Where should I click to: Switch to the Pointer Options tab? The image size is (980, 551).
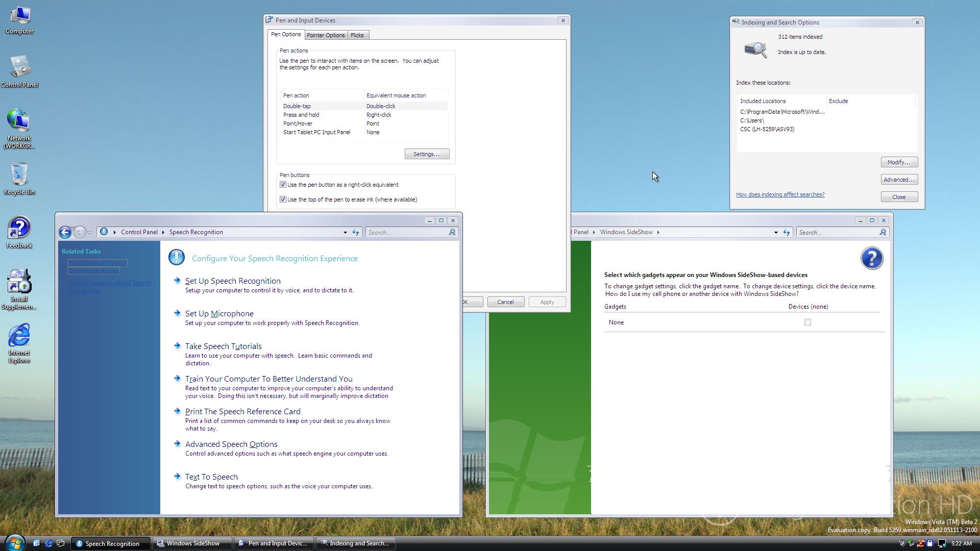pos(325,35)
